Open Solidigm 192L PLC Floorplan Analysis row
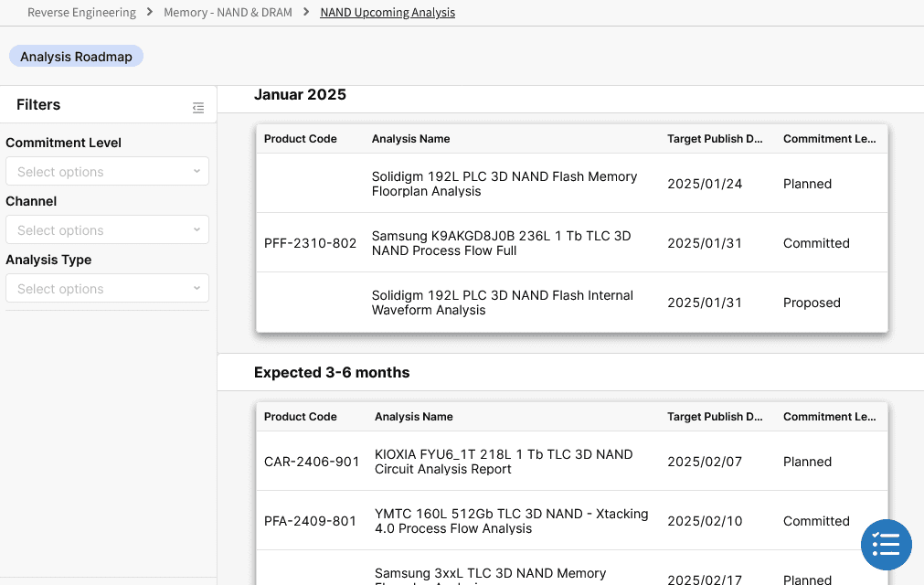Screen dimensions: 924x585 504,184
